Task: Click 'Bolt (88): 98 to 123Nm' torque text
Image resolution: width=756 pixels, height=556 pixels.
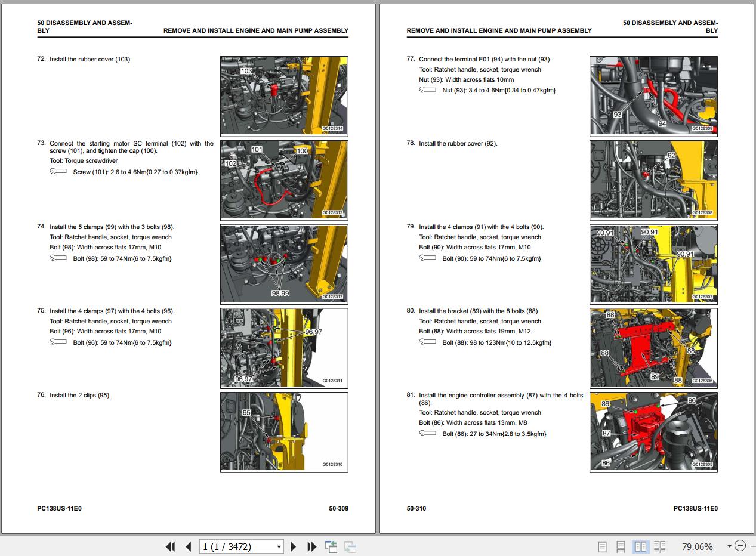Action: (x=497, y=343)
